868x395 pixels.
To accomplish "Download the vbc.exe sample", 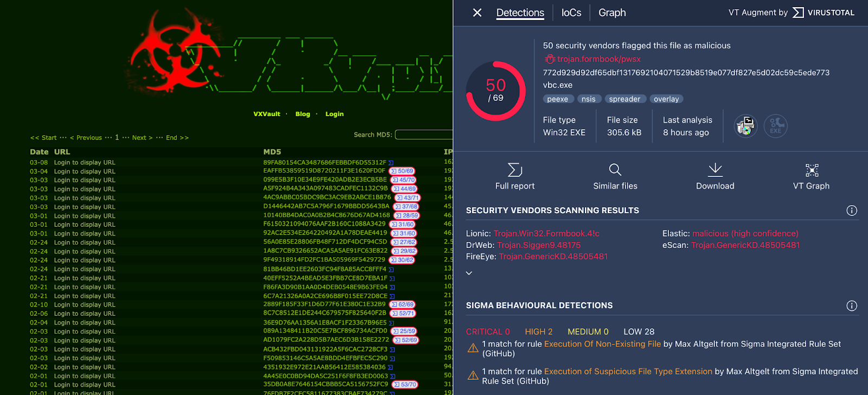I will 715,177.
